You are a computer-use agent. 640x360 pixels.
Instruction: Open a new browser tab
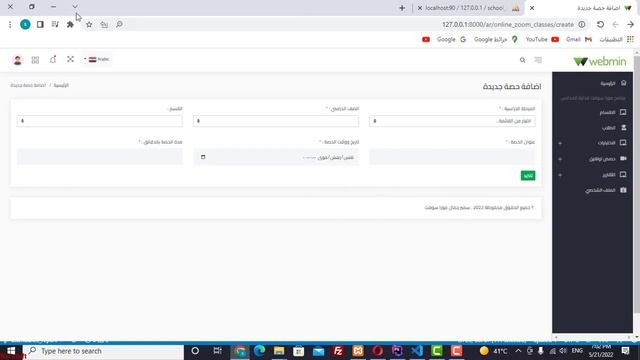402,8
